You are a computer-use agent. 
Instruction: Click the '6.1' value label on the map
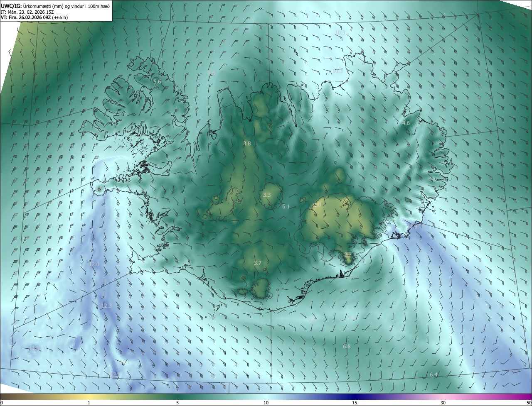tap(286, 206)
